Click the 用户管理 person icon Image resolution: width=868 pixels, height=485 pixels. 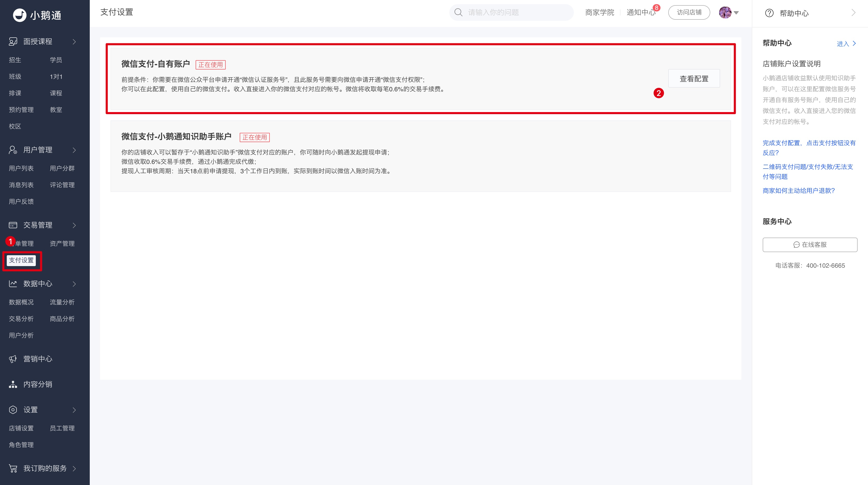[13, 150]
